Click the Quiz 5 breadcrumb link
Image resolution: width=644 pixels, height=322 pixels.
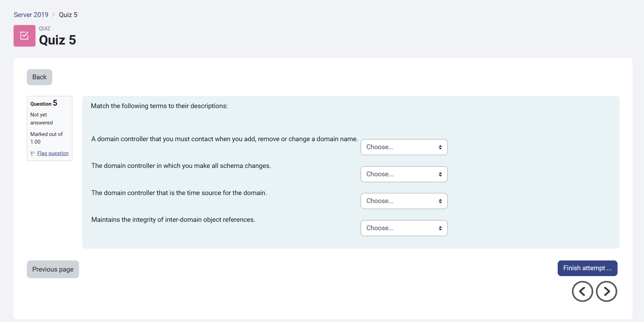coord(68,15)
